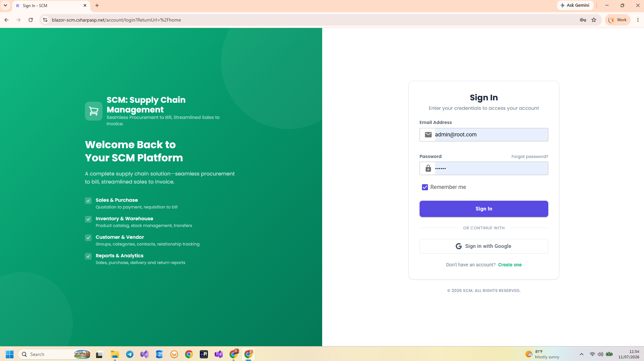Viewport: 644px width, 361px height.
Task: Open Telegram from the taskbar
Action: pos(130,354)
